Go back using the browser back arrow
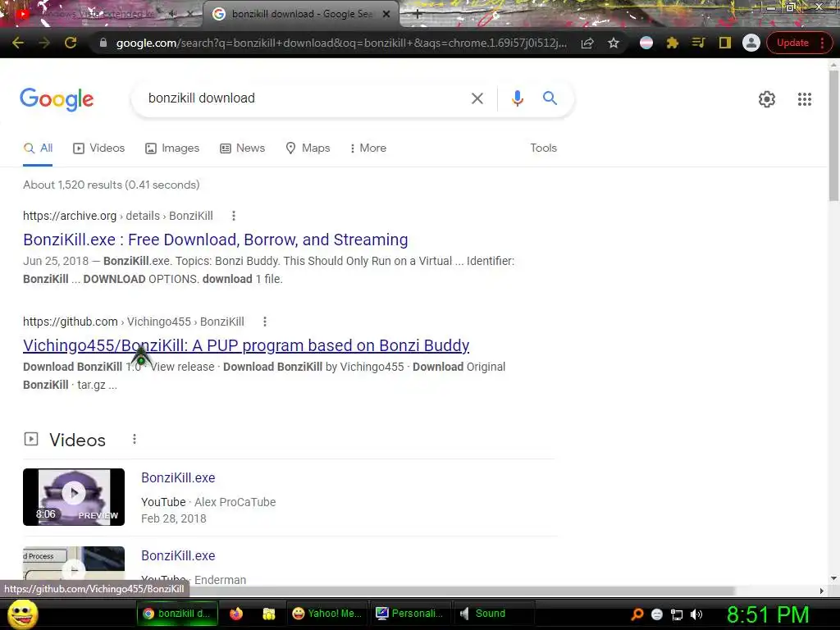Image resolution: width=840 pixels, height=630 pixels. coord(18,43)
